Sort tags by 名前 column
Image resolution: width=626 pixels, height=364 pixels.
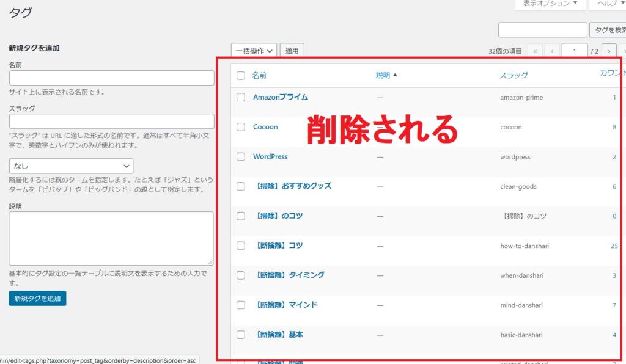click(x=259, y=76)
